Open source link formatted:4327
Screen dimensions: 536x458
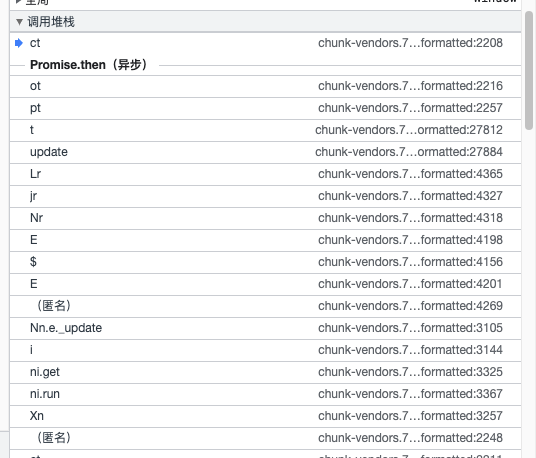410,196
